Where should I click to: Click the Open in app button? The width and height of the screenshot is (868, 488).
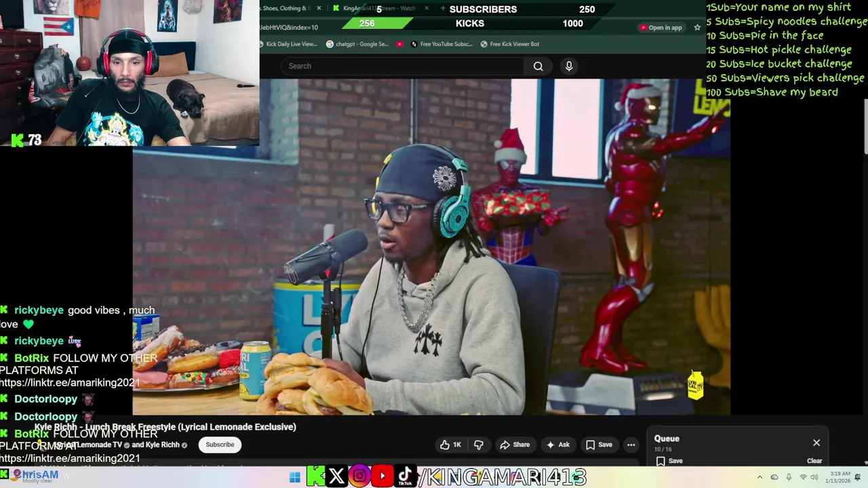pyautogui.click(x=660, y=28)
